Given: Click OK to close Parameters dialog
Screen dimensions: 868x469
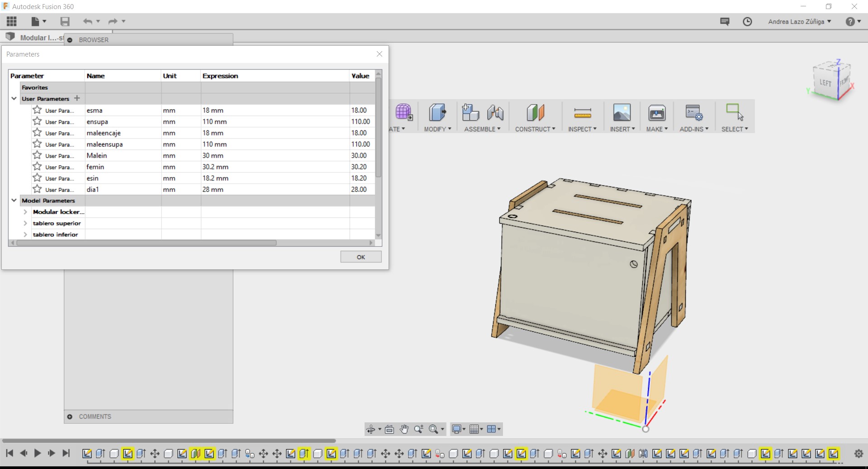Looking at the screenshot, I should [360, 257].
